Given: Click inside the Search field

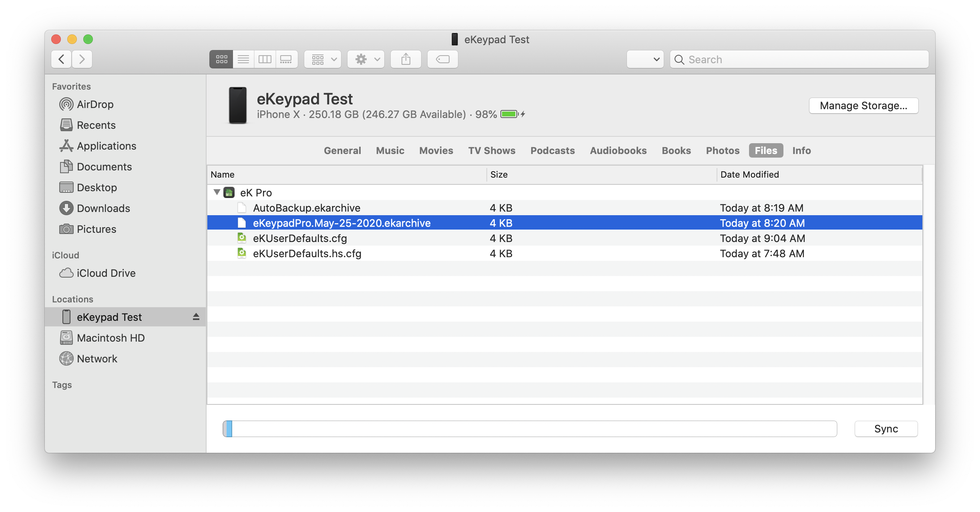Looking at the screenshot, I should click(799, 59).
